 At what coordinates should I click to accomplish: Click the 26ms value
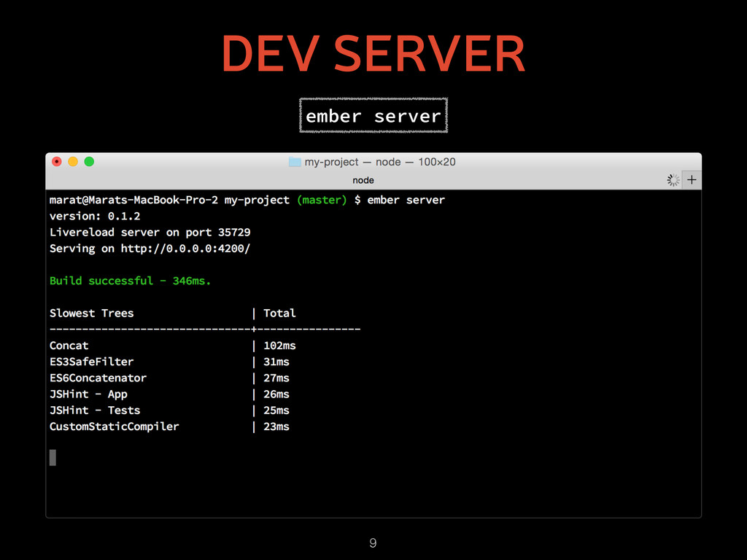[x=276, y=394]
